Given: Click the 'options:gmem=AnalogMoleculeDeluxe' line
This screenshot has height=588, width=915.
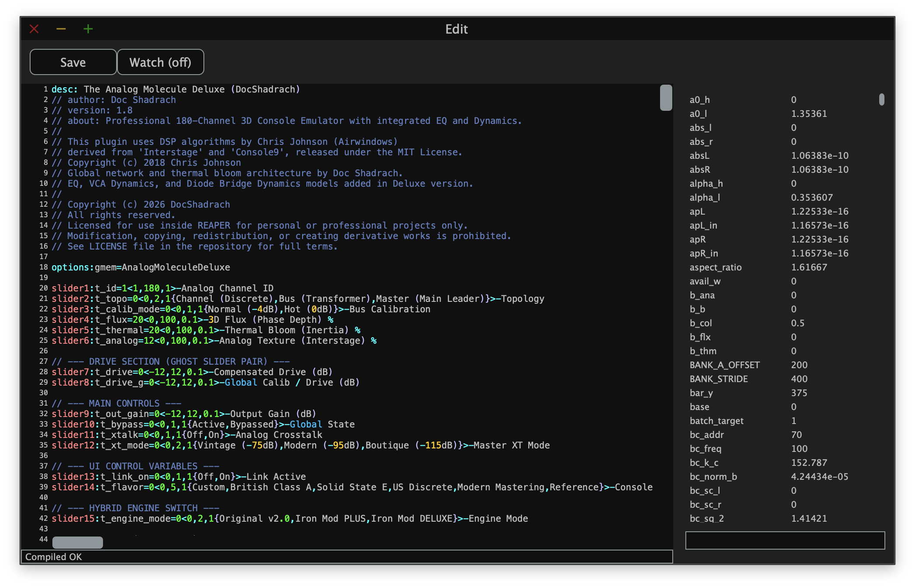Looking at the screenshot, I should [141, 267].
